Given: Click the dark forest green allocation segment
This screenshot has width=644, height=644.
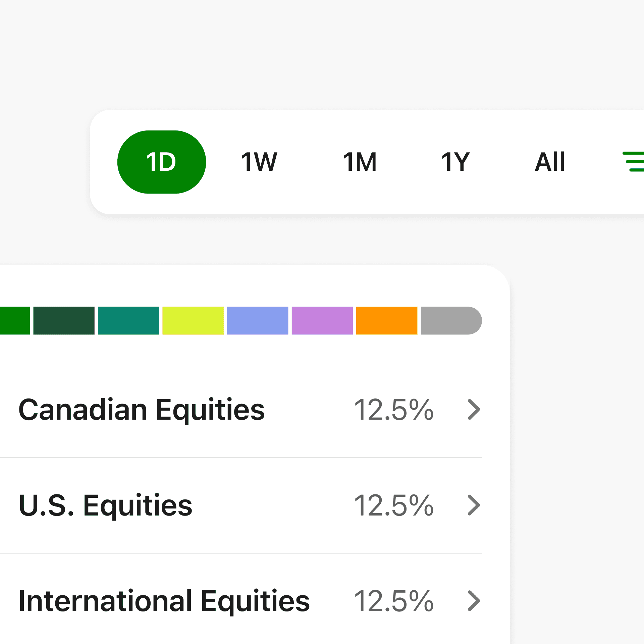Looking at the screenshot, I should coord(64,321).
